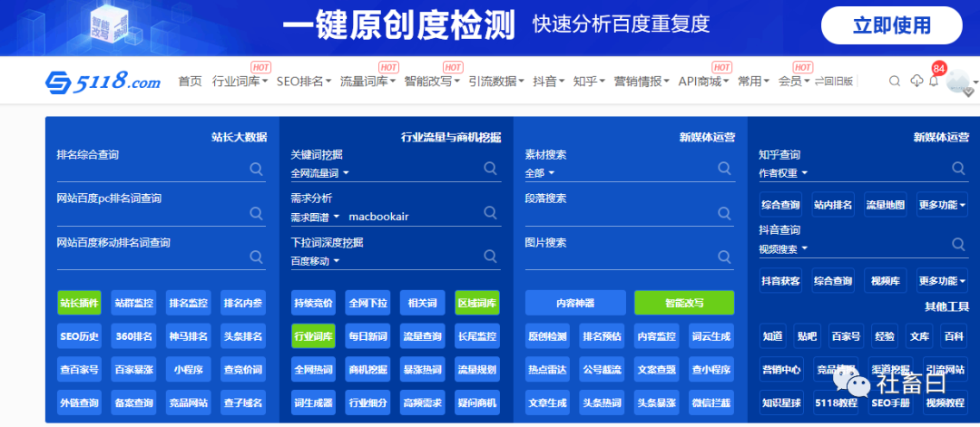Click search icon for 网站百度移动排名词查询
The height and width of the screenshot is (427, 980).
tap(256, 257)
